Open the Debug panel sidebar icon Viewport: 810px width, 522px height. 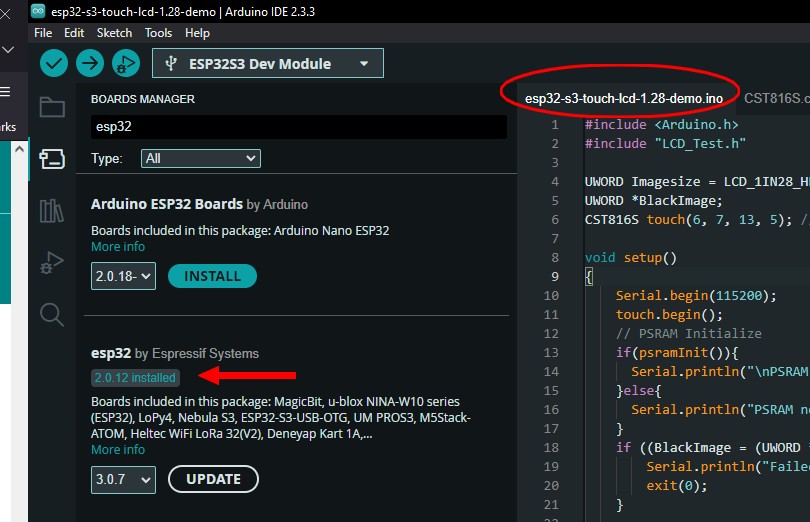[52, 263]
